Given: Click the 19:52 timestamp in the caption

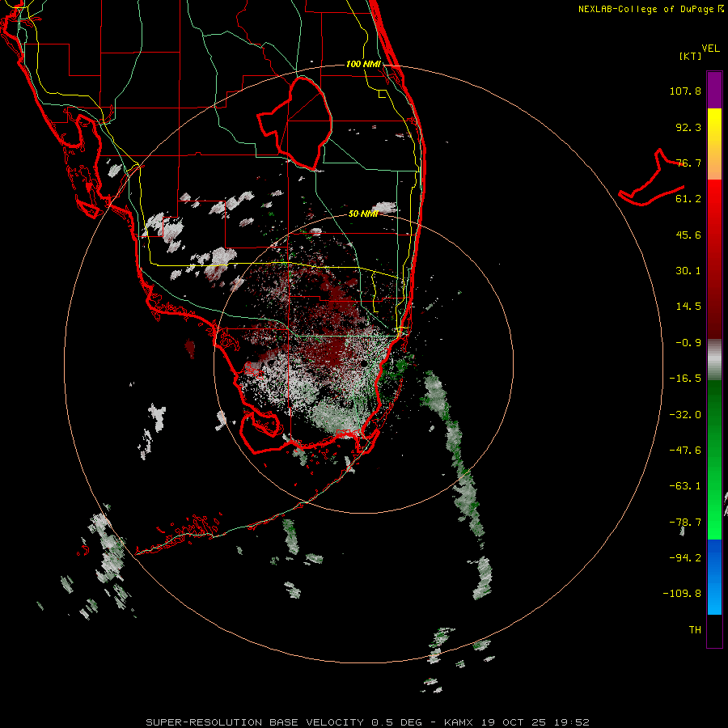Looking at the screenshot, I should tap(572, 722).
